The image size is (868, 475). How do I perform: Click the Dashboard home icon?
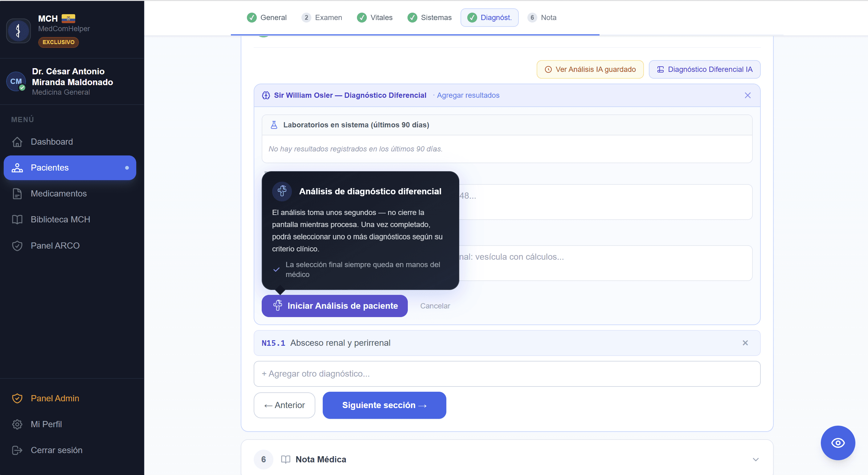17,142
